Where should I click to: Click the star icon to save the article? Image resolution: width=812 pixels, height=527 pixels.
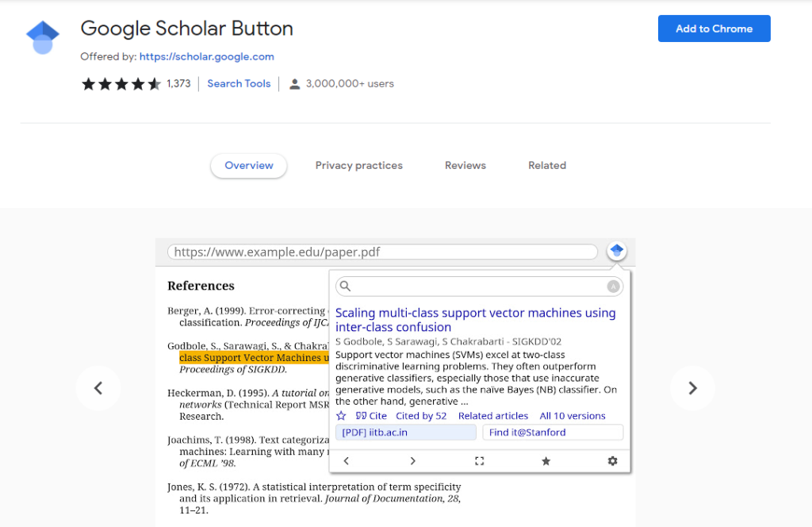(x=341, y=416)
